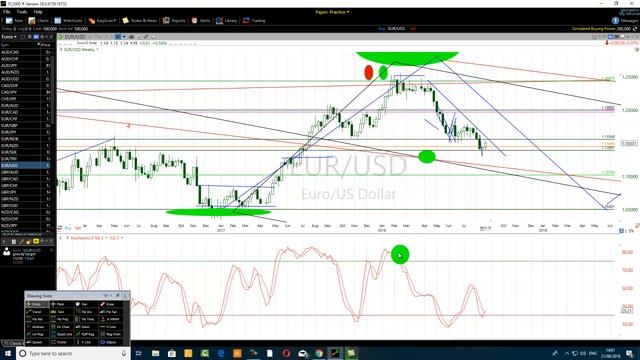Open EasyScan from the toolbar

102,20
